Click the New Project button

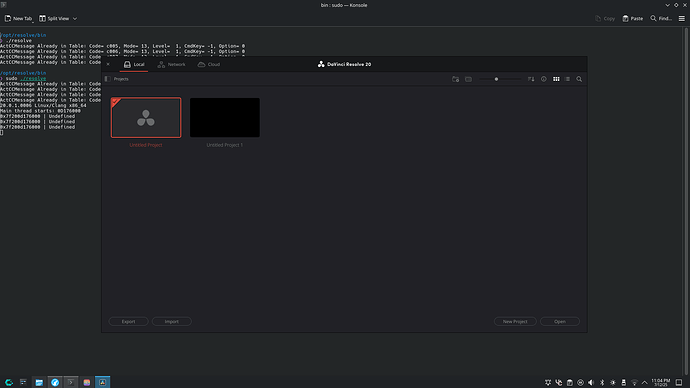515,322
